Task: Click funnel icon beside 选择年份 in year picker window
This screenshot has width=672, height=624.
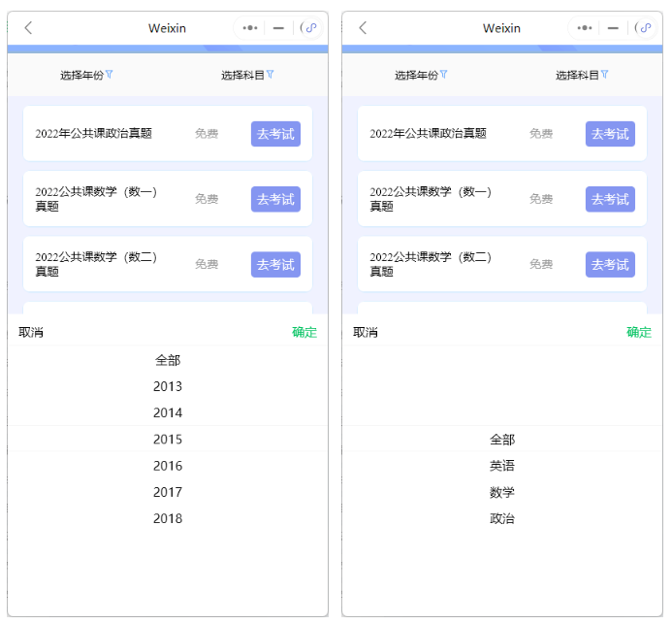Action: tap(110, 74)
